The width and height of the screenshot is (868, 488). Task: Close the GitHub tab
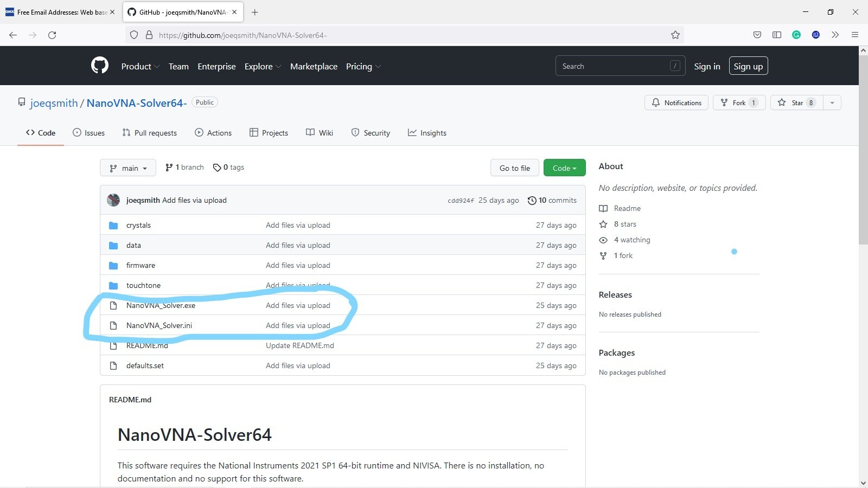pos(234,12)
